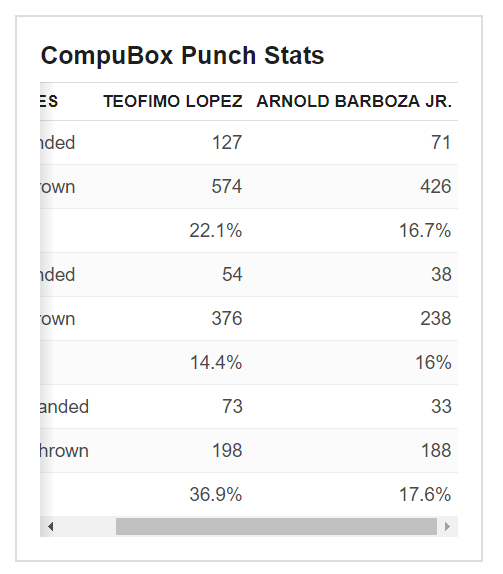
Task: Select the 22.1% percentage cell
Action: (216, 231)
